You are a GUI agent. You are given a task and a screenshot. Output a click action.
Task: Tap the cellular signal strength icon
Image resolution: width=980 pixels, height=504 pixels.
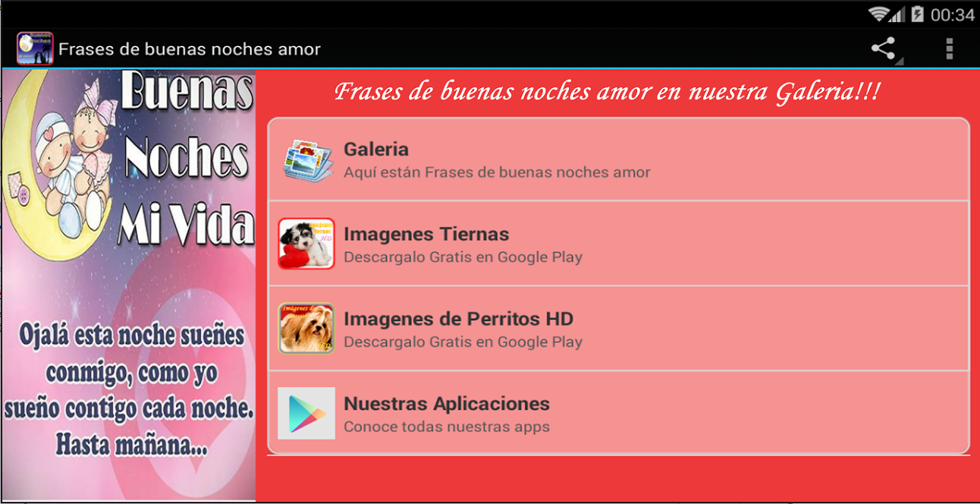pyautogui.click(x=899, y=14)
